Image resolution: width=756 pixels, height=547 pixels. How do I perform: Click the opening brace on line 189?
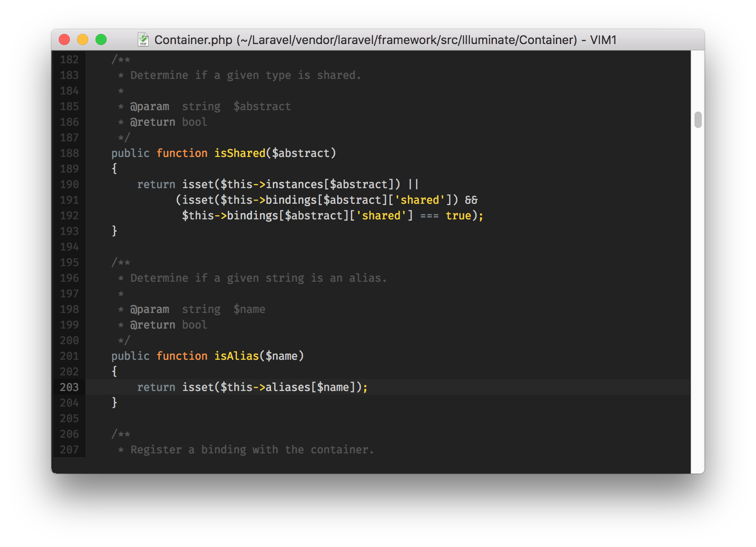point(114,169)
